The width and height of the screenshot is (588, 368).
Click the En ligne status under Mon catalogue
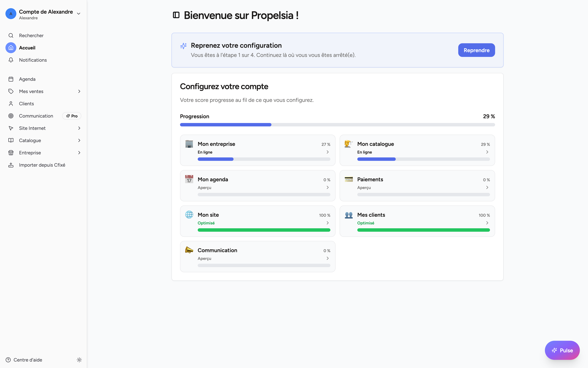pyautogui.click(x=364, y=152)
